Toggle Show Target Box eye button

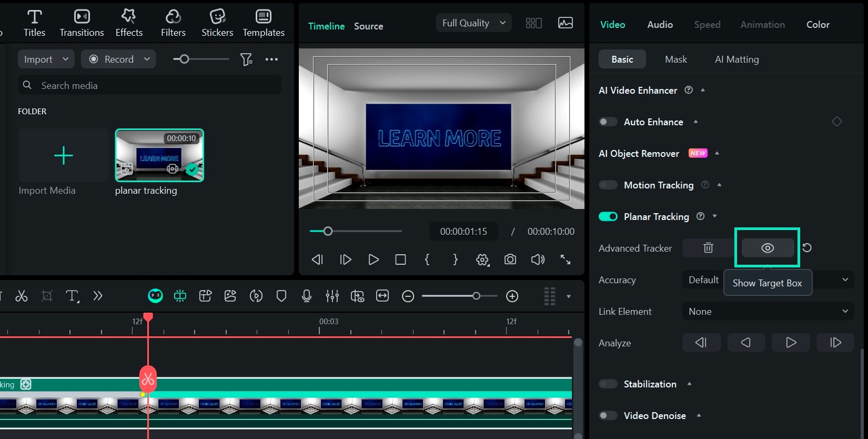click(768, 248)
